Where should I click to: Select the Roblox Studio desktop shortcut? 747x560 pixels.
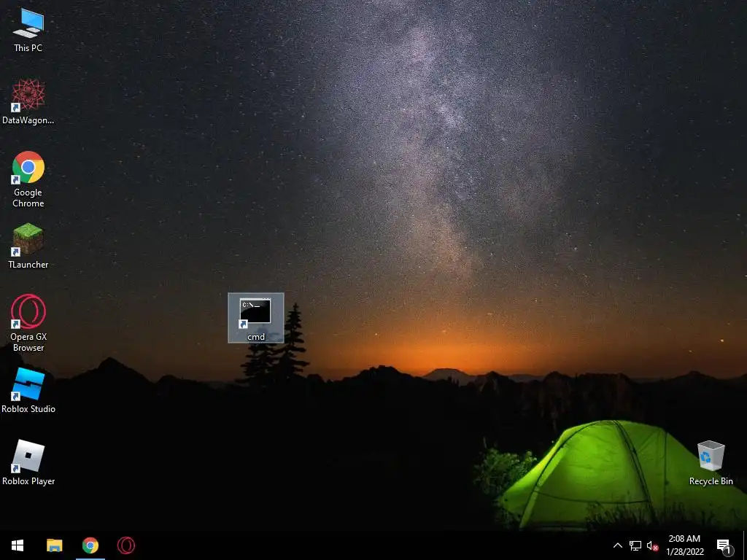(x=28, y=391)
